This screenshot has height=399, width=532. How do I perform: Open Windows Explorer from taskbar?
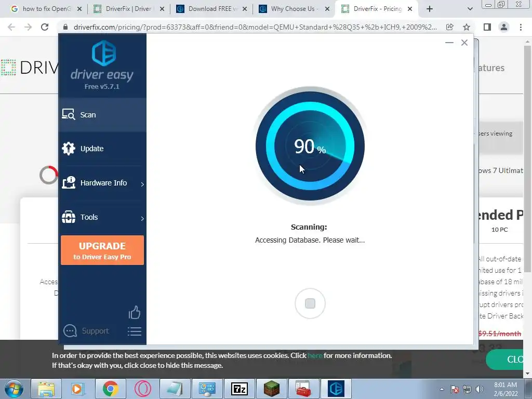(x=46, y=389)
